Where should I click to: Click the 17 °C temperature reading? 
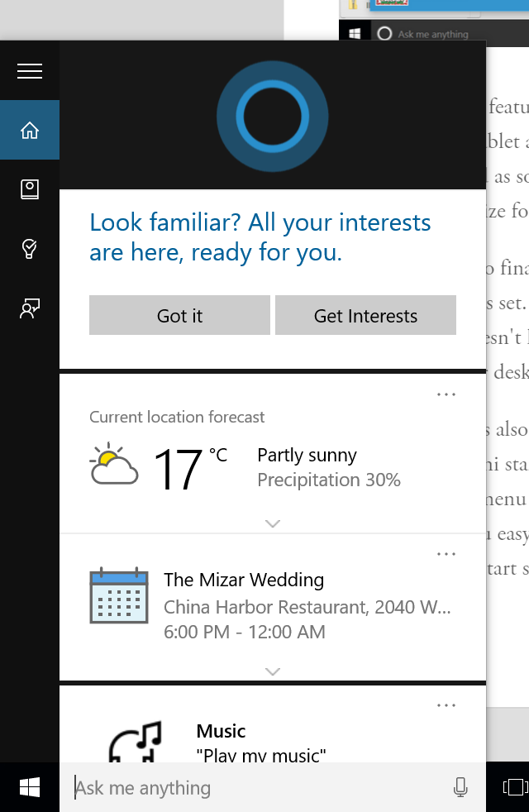pyautogui.click(x=190, y=469)
